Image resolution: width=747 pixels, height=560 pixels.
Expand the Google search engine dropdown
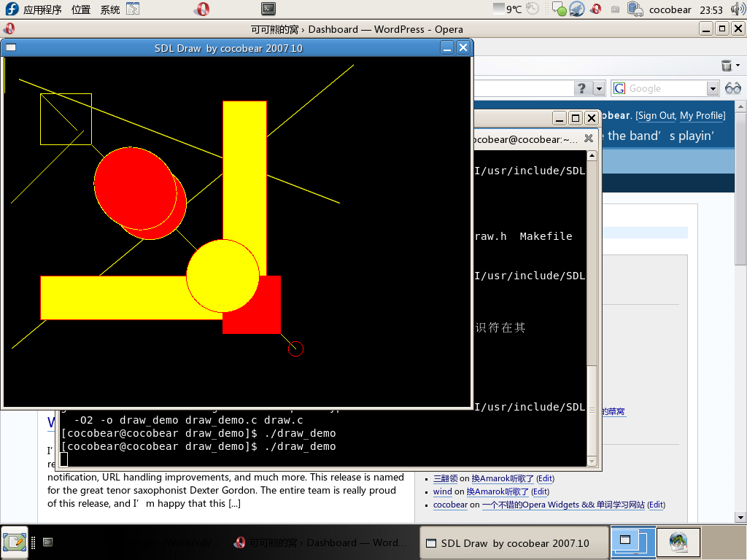tap(713, 88)
